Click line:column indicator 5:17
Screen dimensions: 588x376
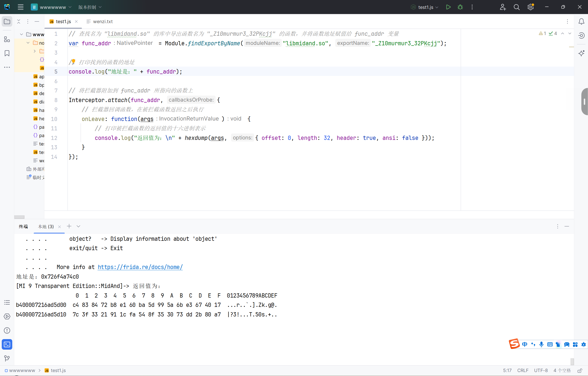(x=507, y=370)
